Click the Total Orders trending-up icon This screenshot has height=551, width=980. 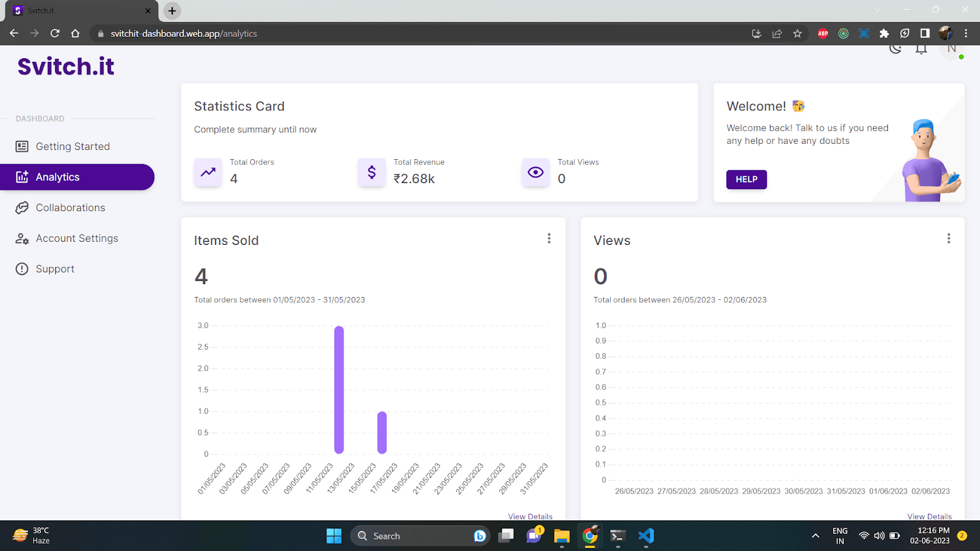pyautogui.click(x=208, y=172)
